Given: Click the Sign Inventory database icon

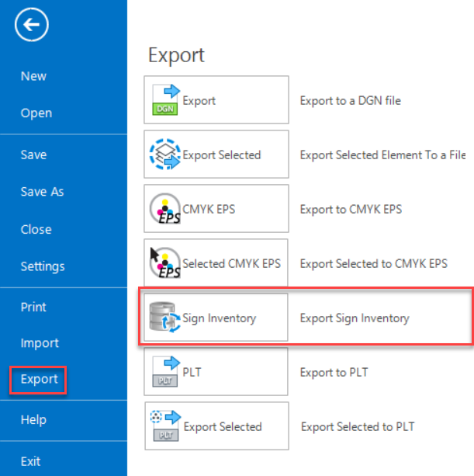Looking at the screenshot, I should point(165,318).
